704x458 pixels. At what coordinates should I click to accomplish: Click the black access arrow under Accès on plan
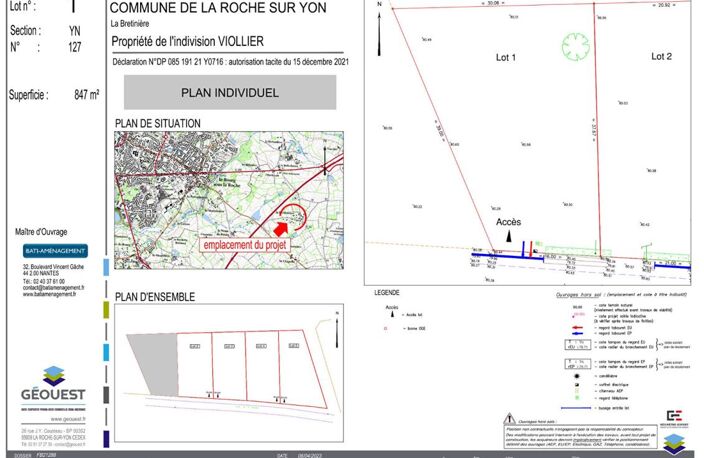click(509, 236)
